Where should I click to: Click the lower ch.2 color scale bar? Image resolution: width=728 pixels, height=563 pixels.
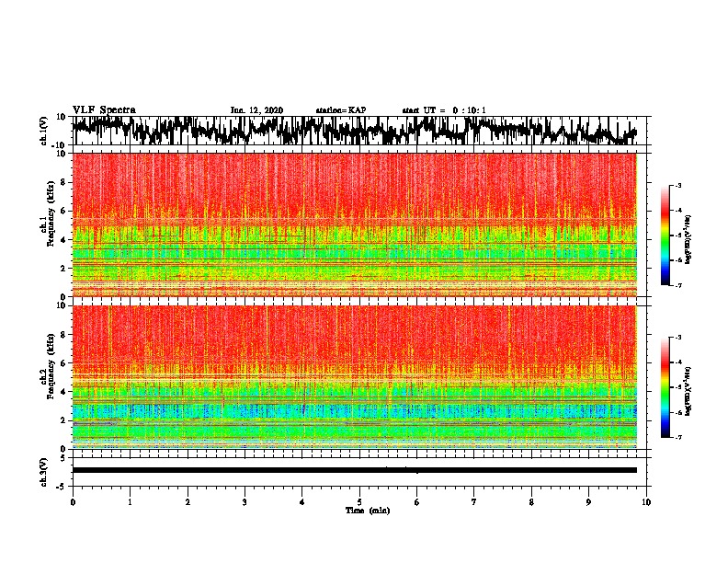[665, 387]
